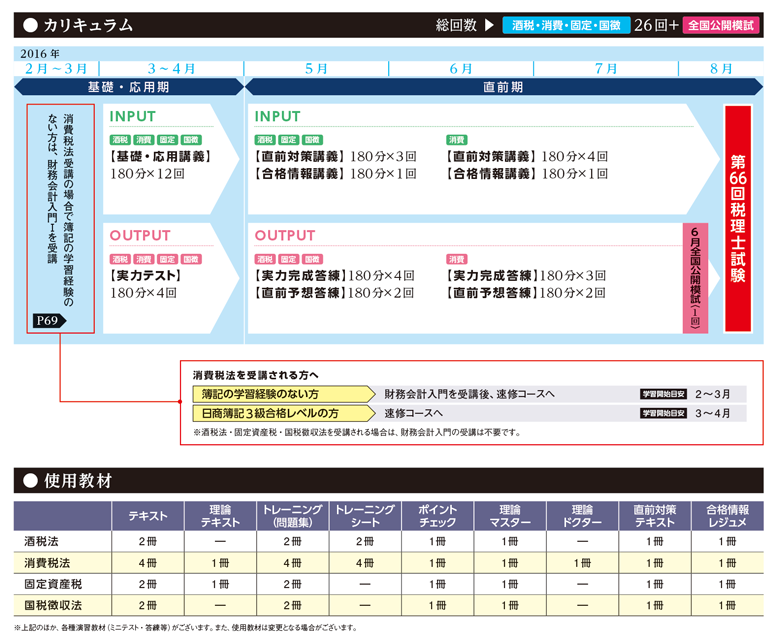Select the 5月 month header
Image resolution: width=775 pixels, height=640 pixels.
(x=316, y=68)
